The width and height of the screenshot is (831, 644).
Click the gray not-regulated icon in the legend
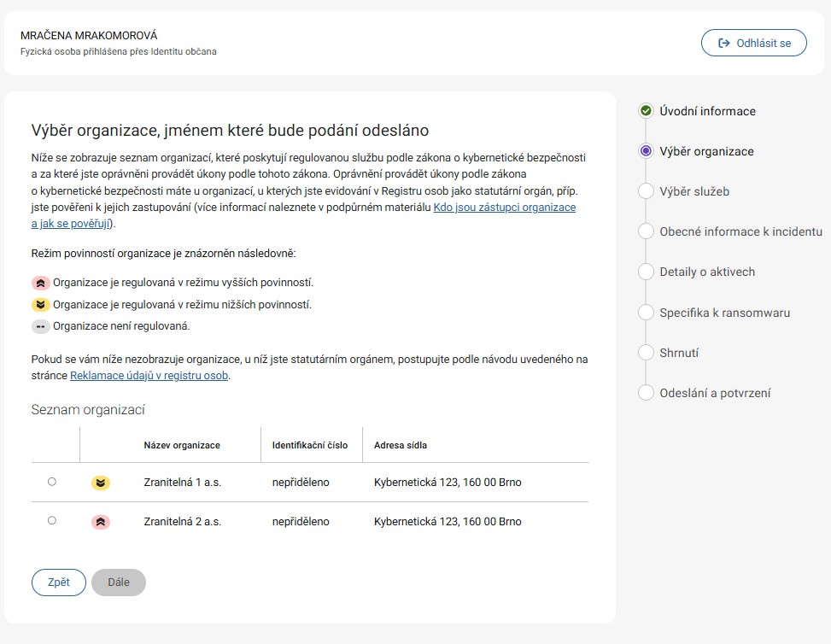tap(41, 326)
